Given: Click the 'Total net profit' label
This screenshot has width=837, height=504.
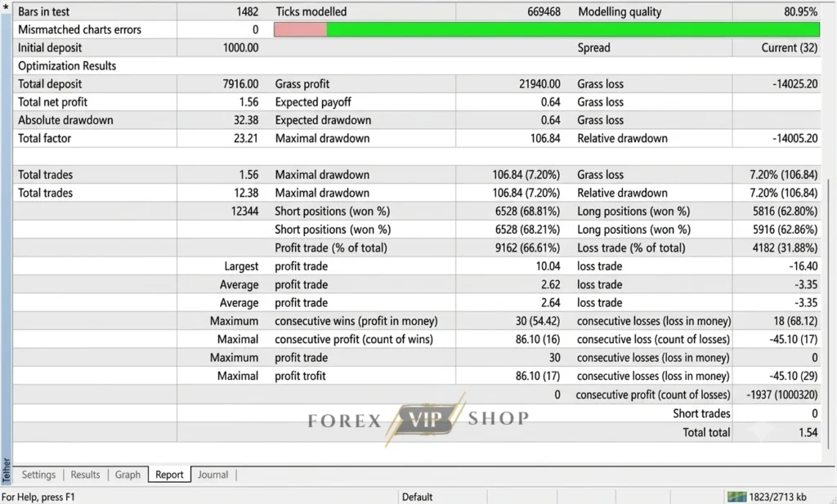Looking at the screenshot, I should (x=52, y=102).
